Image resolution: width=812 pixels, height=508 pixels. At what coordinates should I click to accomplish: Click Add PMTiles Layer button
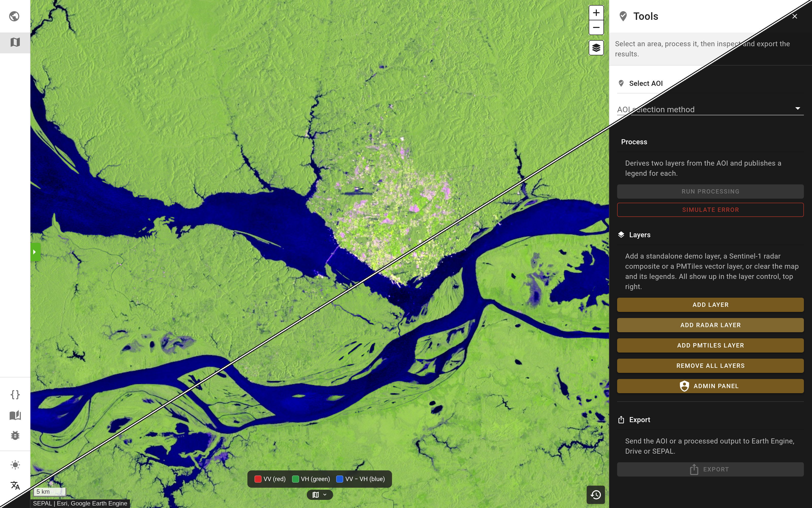(710, 345)
